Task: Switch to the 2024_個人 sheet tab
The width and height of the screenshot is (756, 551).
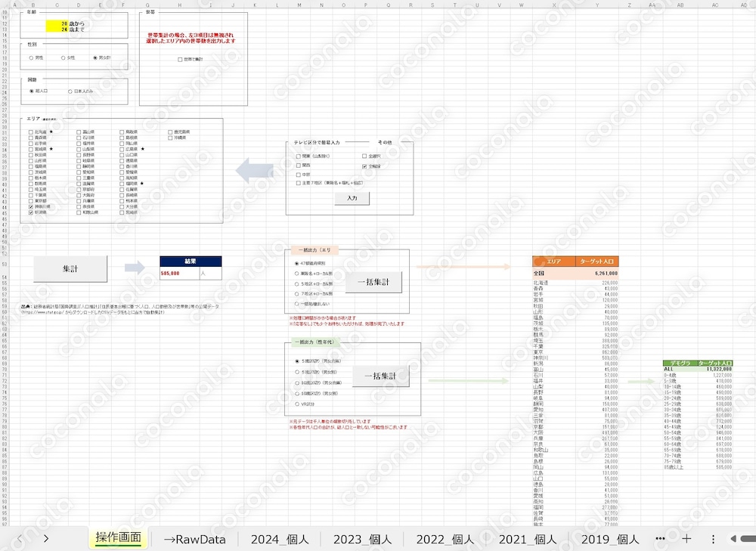Action: 280,539
